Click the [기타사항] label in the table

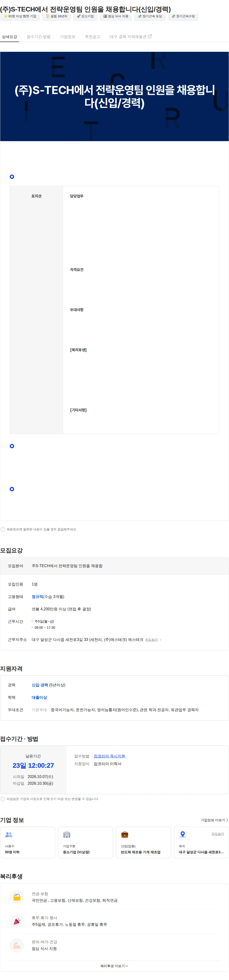coord(78,410)
